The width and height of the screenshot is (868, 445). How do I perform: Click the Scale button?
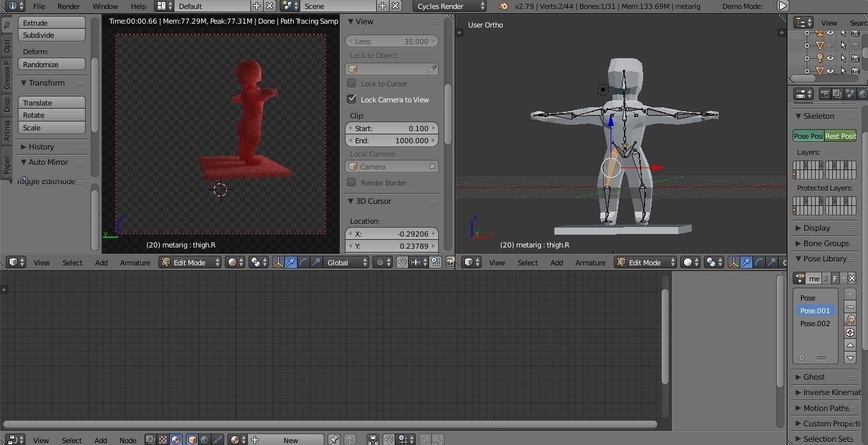click(52, 128)
